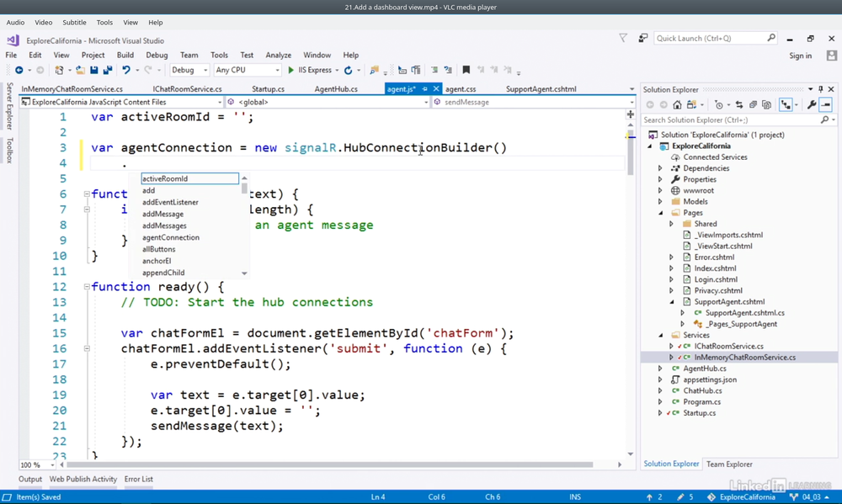Click the Solution Explorer Home icon
The image size is (842, 504).
[x=677, y=104]
